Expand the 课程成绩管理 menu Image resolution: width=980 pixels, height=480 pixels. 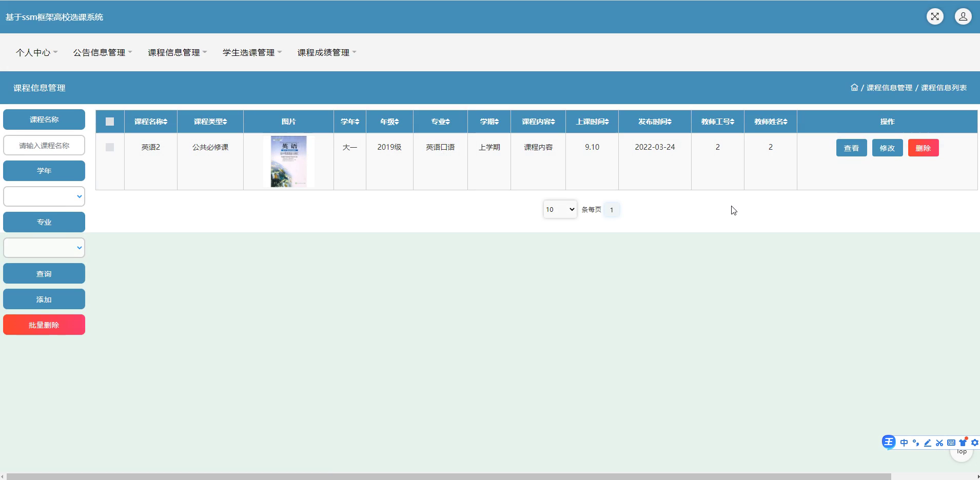[x=327, y=52]
